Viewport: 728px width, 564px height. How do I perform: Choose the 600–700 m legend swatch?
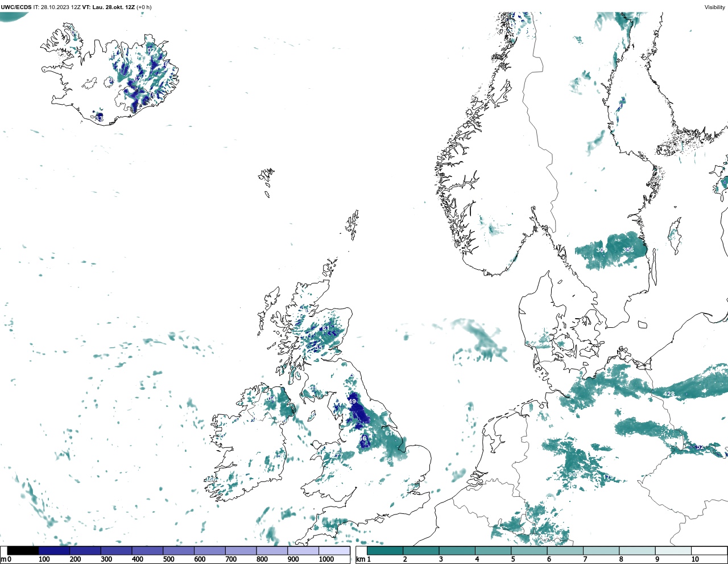209,551
